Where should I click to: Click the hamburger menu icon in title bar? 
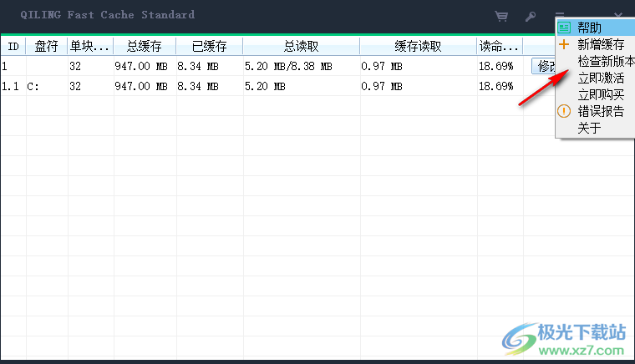click(x=559, y=14)
